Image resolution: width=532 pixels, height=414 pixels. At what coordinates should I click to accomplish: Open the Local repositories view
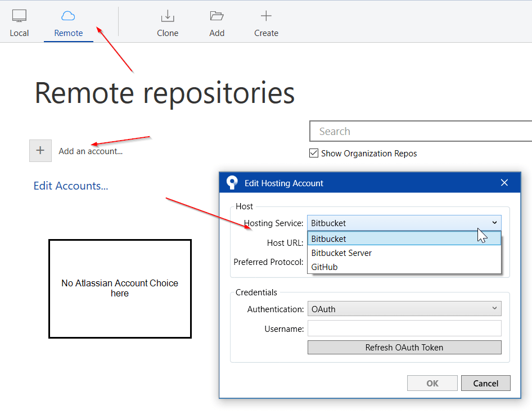pos(19,21)
